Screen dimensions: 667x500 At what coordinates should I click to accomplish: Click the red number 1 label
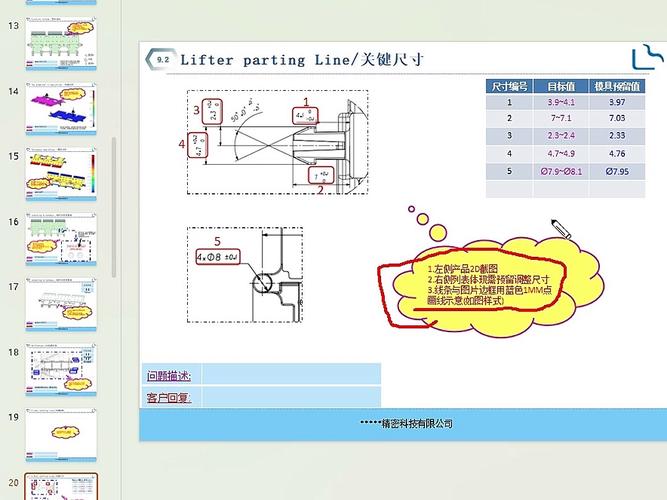pyautogui.click(x=306, y=102)
